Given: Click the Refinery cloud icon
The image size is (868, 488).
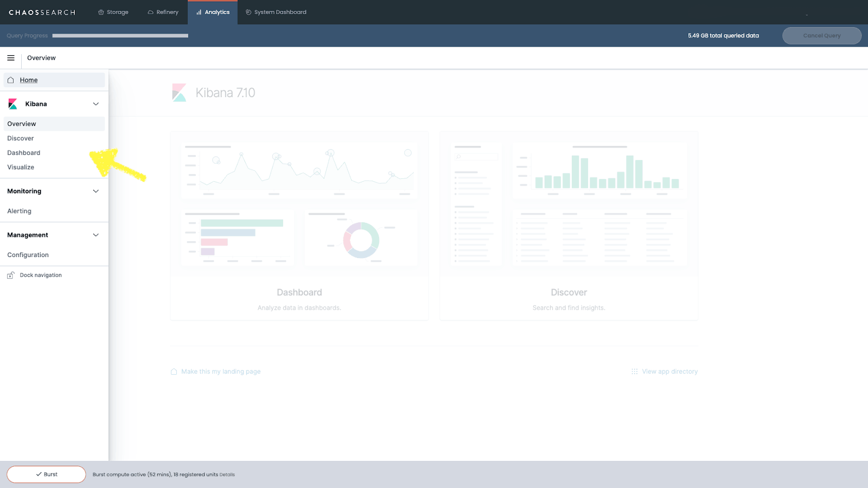Looking at the screenshot, I should [148, 11].
